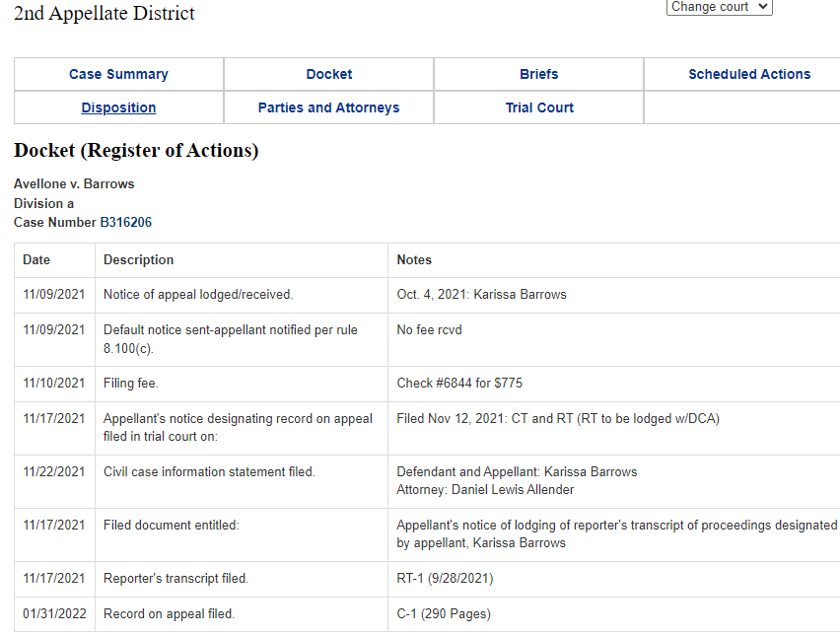
Task: Select 'Reporter's transcript filed.' description
Action: (x=175, y=579)
